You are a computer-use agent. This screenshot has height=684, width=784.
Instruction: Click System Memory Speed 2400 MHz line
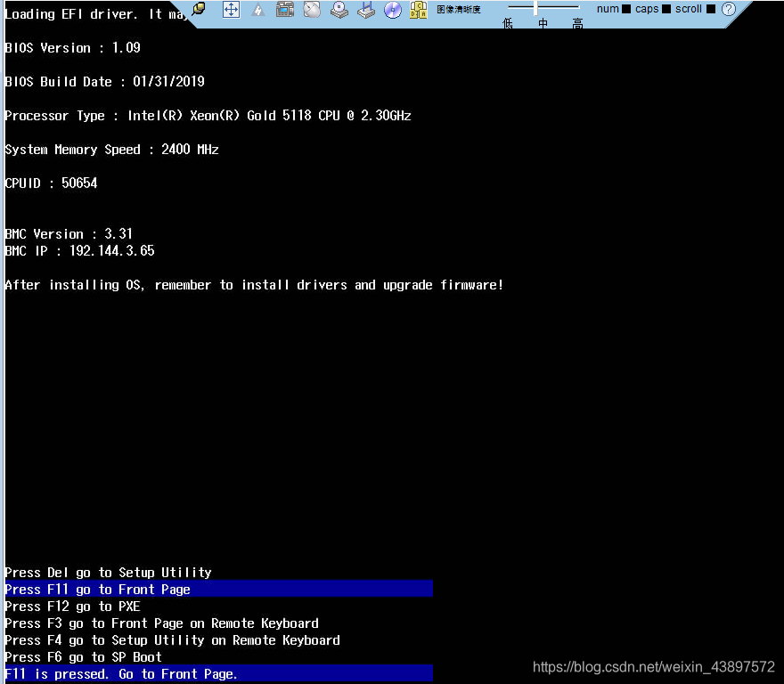click(111, 149)
